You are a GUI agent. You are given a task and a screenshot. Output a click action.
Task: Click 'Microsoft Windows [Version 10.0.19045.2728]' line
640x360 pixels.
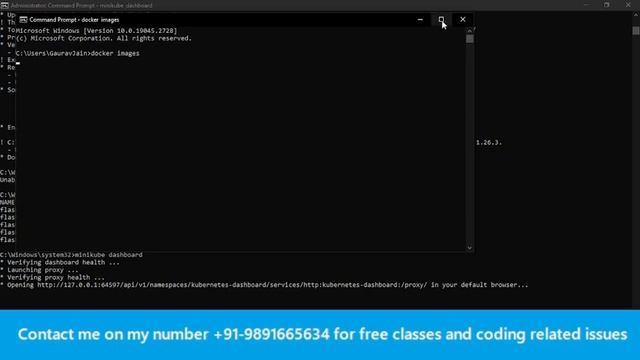click(x=97, y=31)
